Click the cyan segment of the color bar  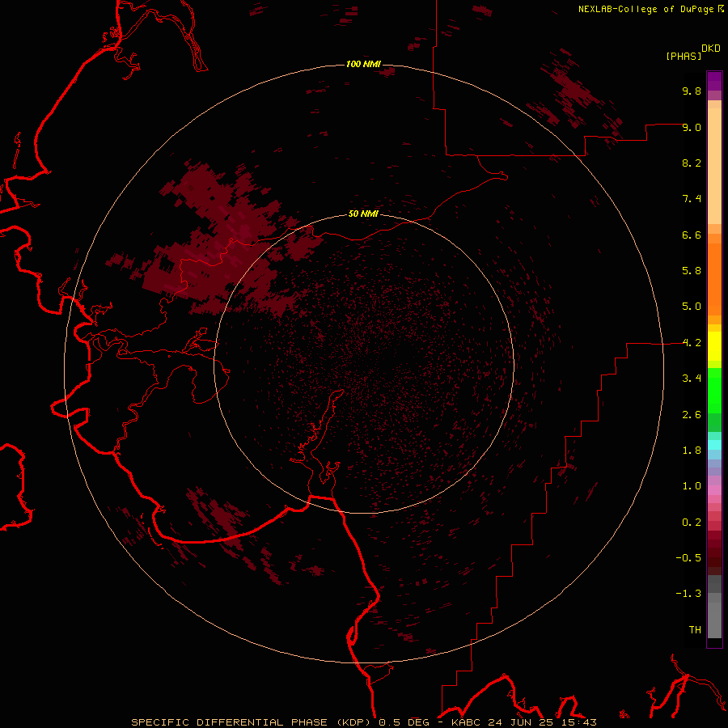(714, 445)
